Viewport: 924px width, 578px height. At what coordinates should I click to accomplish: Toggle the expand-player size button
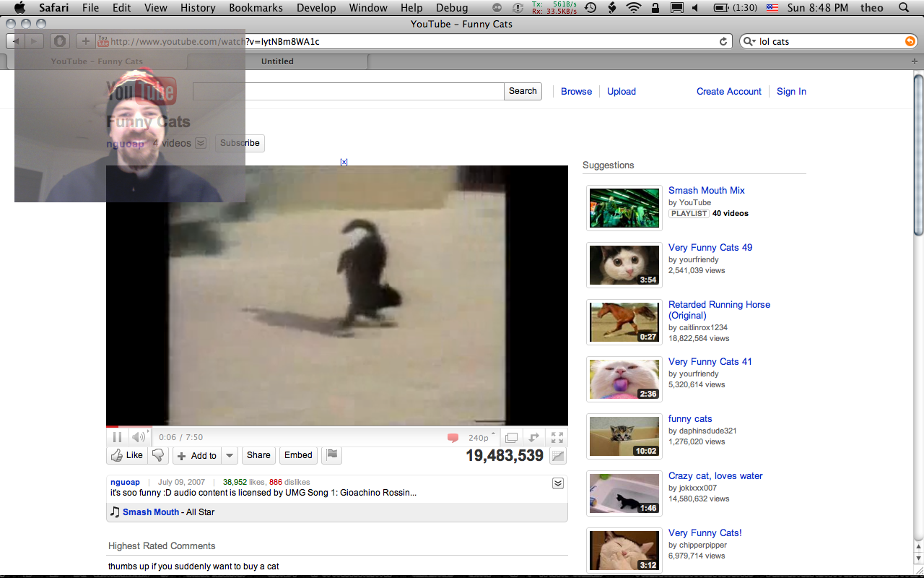[x=534, y=437]
